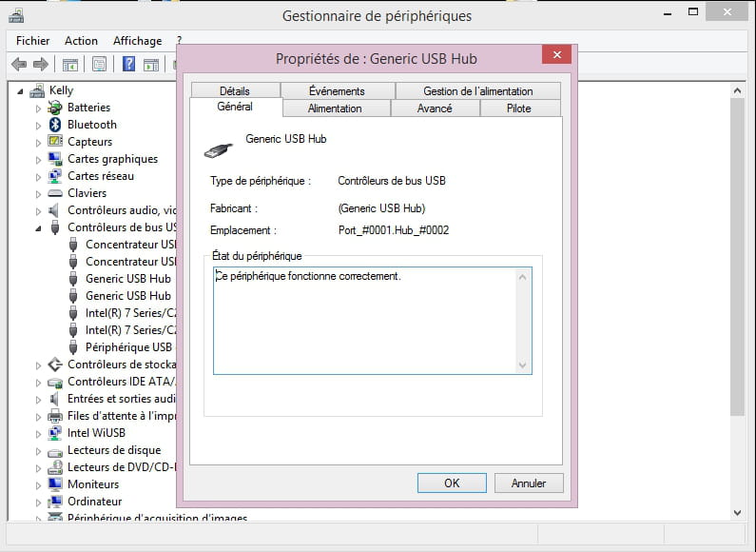Click the Bluetooth device category icon
Viewport: 756px width, 552px height.
coord(55,125)
